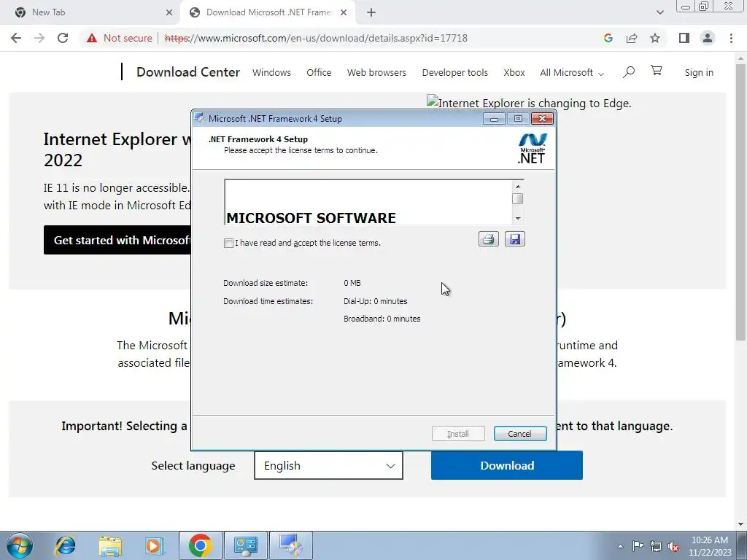This screenshot has width=747, height=560.
Task: Click the page vertical scrollbar thumb
Action: 740,203
